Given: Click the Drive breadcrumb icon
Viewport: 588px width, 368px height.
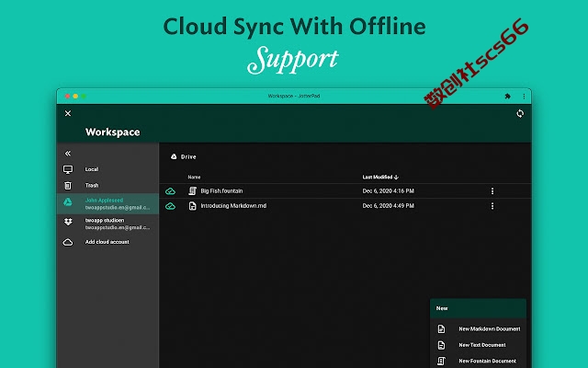Looking at the screenshot, I should 174,156.
